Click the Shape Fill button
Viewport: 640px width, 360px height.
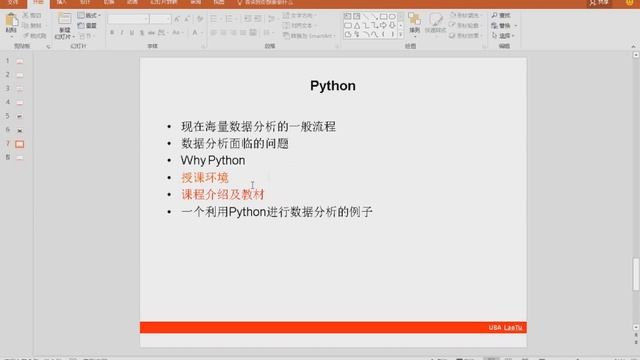point(465,15)
